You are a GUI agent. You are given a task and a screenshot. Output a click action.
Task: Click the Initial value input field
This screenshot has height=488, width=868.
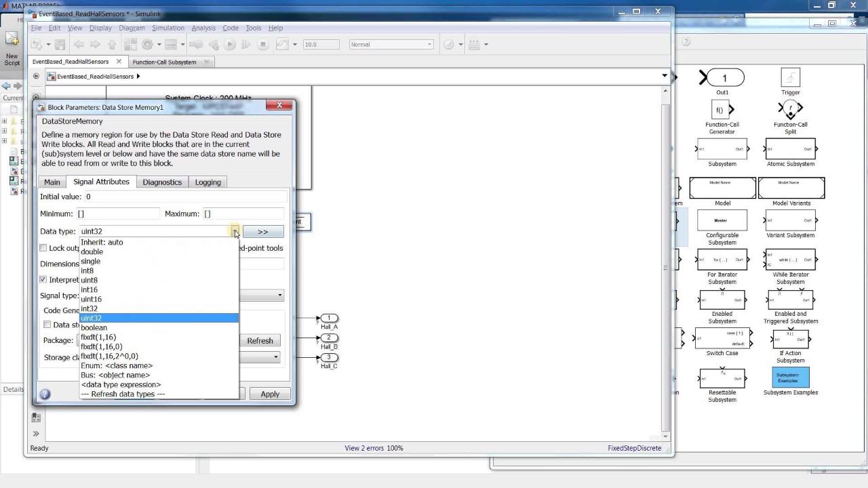coord(183,197)
